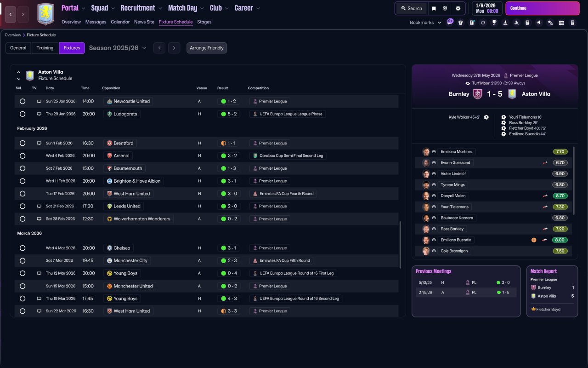Open settings gear in the top bar
Screen dimensions: 588x368
(458, 8)
